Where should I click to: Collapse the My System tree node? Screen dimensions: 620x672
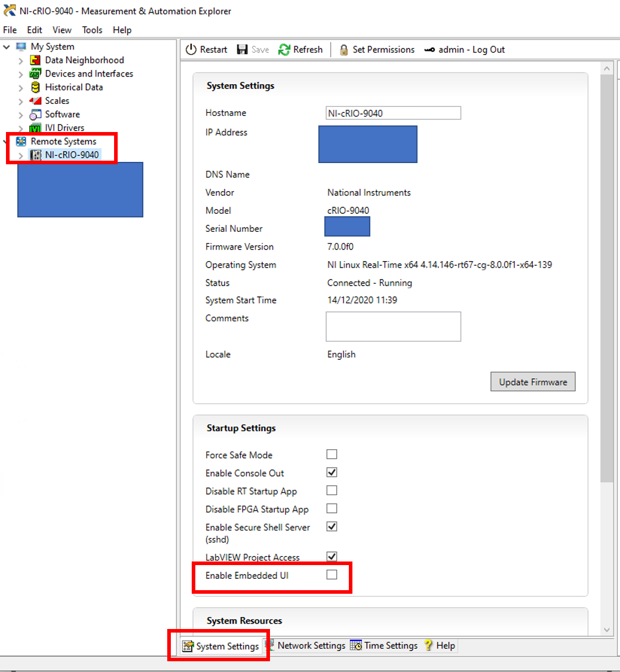coord(7,46)
